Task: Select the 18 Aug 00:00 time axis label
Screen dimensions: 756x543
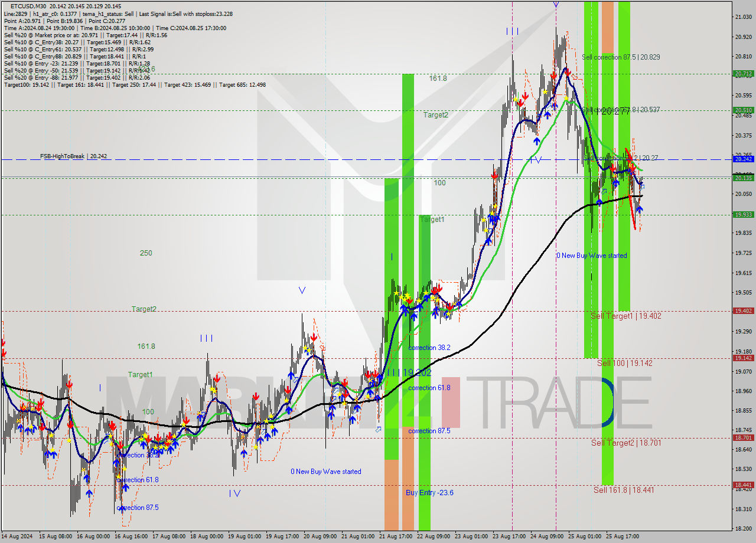Action: [x=207, y=537]
